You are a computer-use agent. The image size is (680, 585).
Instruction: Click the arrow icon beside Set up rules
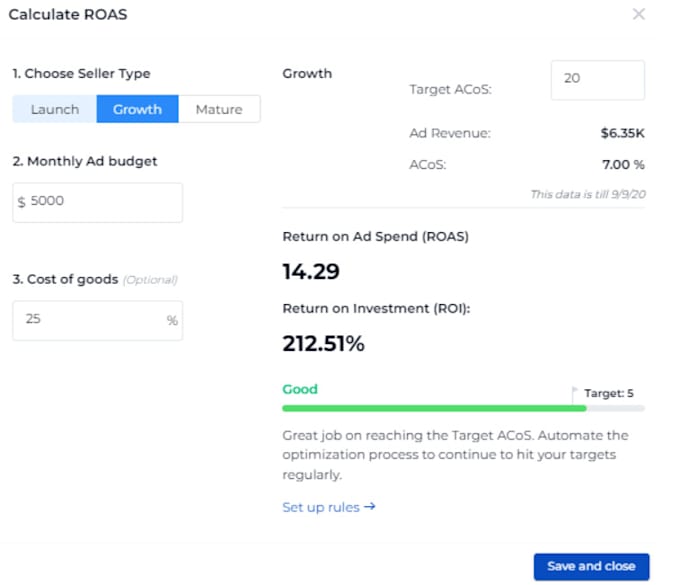369,507
